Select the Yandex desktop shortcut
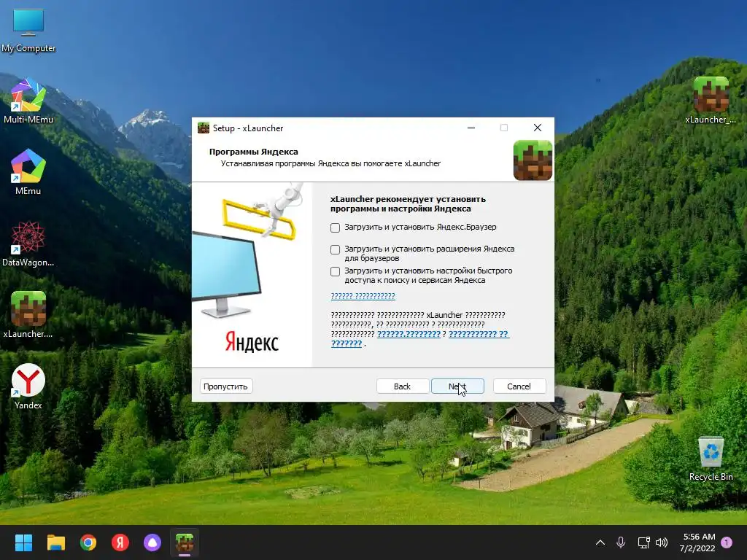Image resolution: width=747 pixels, height=560 pixels. [x=28, y=386]
